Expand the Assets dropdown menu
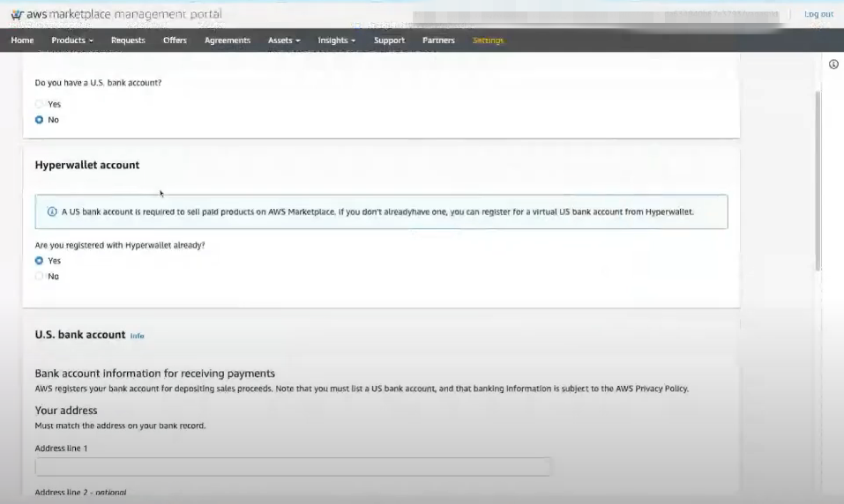The width and height of the screenshot is (844, 504). point(284,41)
